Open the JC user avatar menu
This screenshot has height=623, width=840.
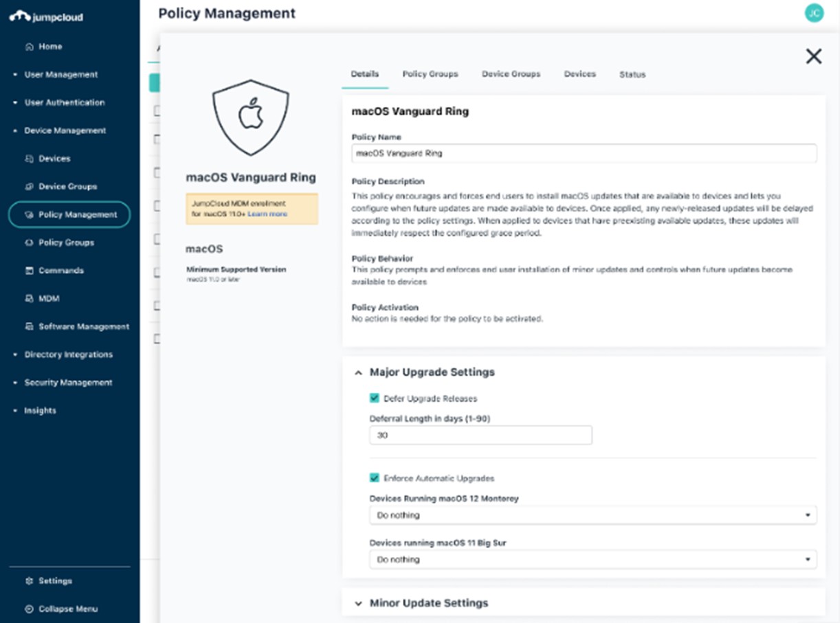pos(814,13)
